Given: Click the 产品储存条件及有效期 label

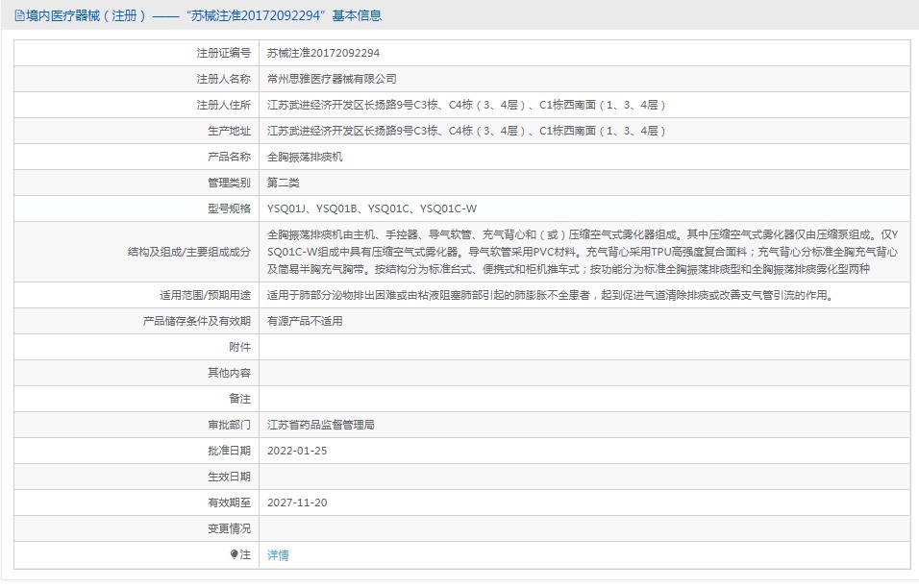Looking at the screenshot, I should pyautogui.click(x=196, y=321).
